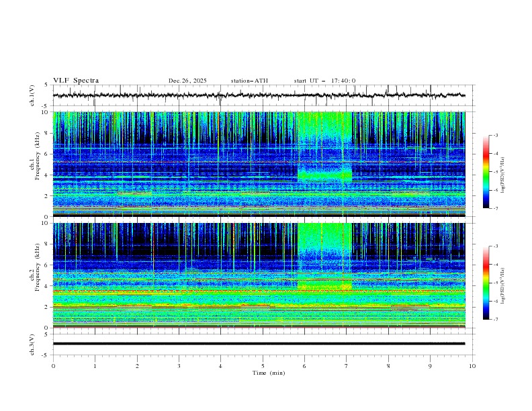The height and width of the screenshot is (411, 532).
Task: Click time axis tick label "7"
Action: (x=347, y=366)
